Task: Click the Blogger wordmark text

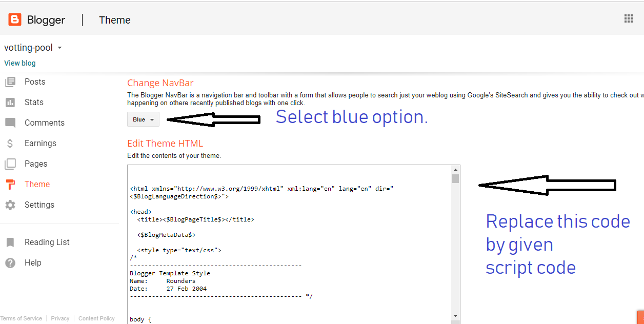Action: click(x=46, y=20)
